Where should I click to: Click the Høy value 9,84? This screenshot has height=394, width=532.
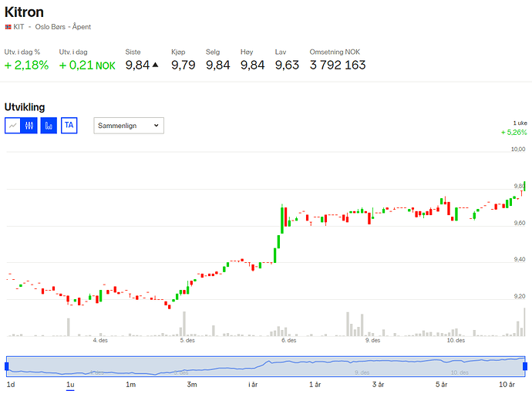tap(252, 66)
